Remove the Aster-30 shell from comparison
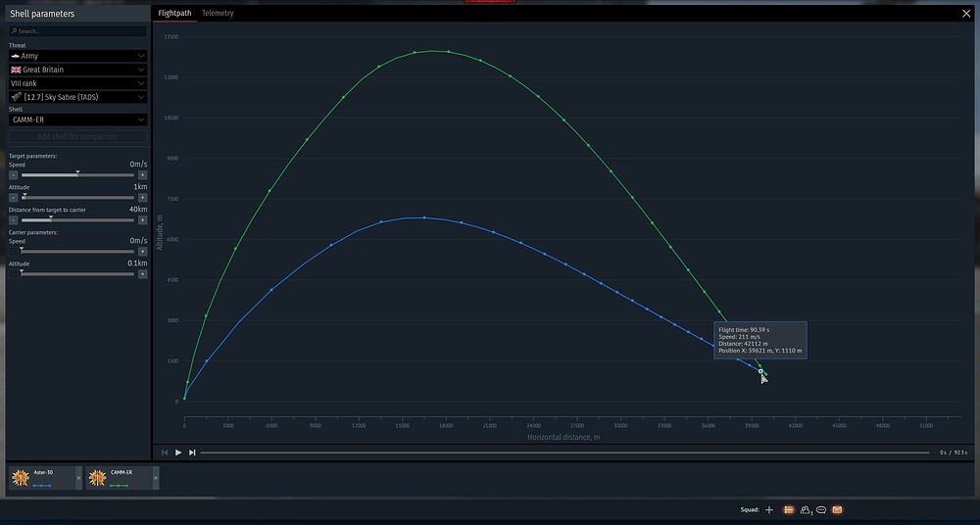Screen dimensions: 980x525 78,478
